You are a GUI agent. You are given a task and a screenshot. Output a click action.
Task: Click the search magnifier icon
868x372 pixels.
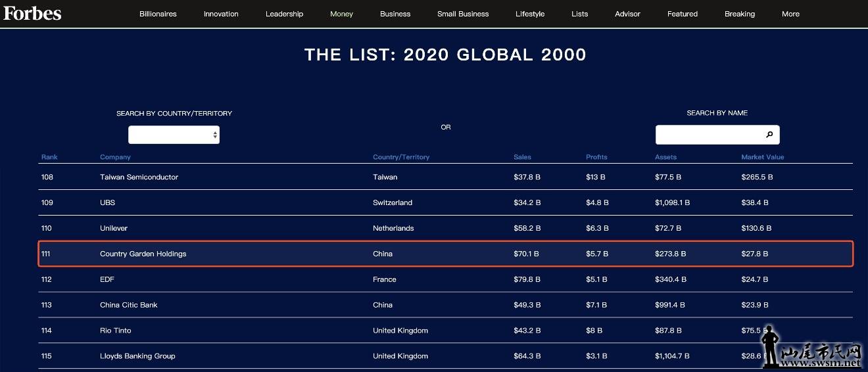coord(769,135)
